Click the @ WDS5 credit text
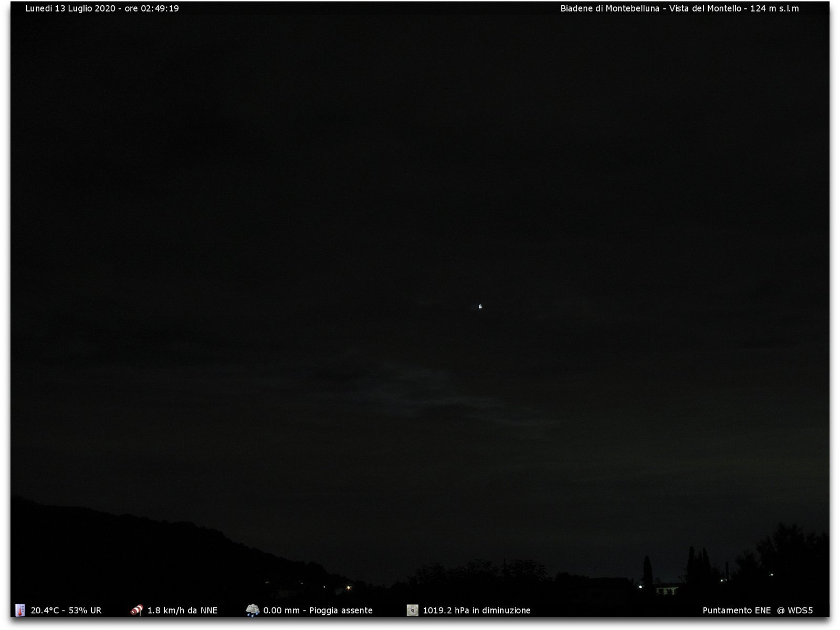Screen dimensions: 840x630 point(795,611)
